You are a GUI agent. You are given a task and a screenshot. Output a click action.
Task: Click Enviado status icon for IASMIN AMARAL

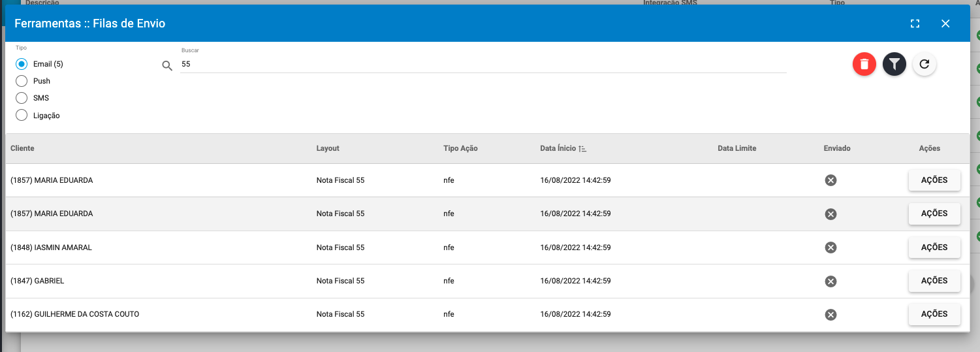830,248
